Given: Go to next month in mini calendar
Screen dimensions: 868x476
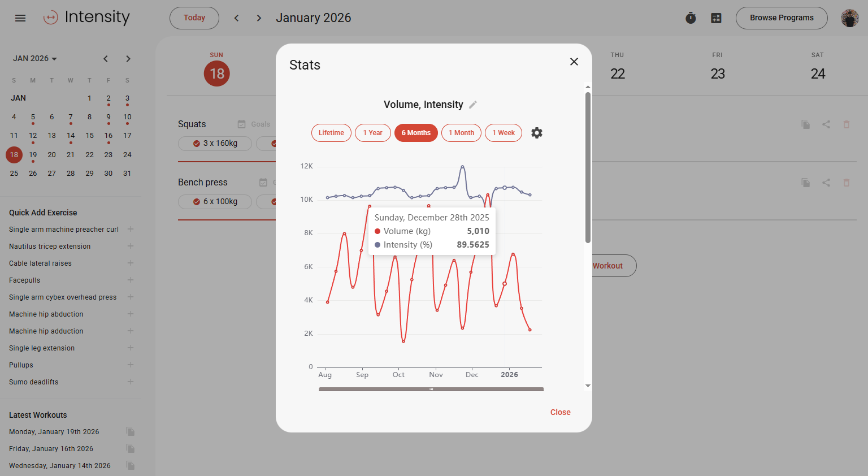Looking at the screenshot, I should [128, 59].
